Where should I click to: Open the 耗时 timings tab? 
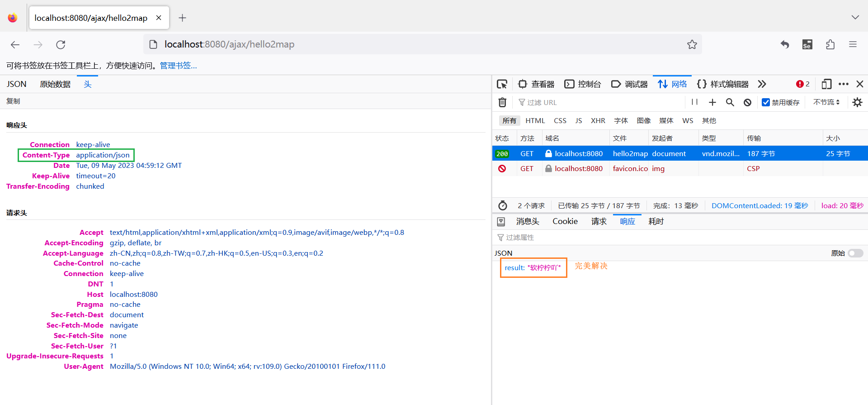point(656,221)
